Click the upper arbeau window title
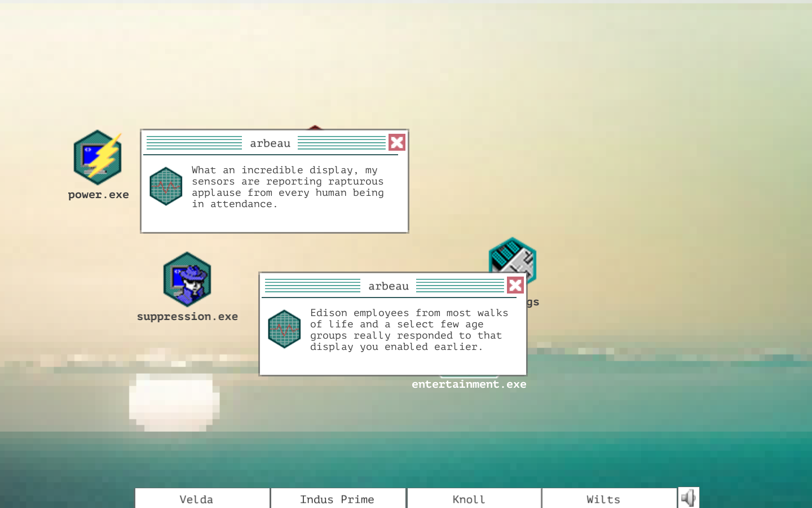The width and height of the screenshot is (812, 508). (x=270, y=143)
